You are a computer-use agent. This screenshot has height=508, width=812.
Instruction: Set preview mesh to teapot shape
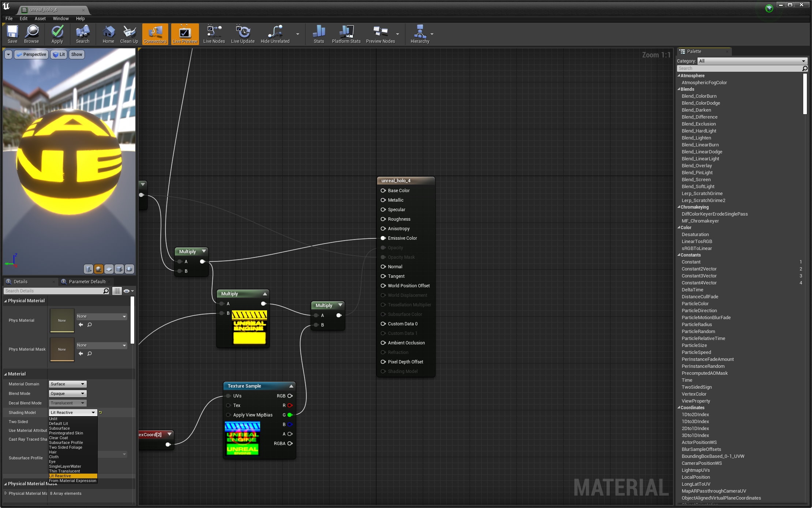click(x=129, y=269)
